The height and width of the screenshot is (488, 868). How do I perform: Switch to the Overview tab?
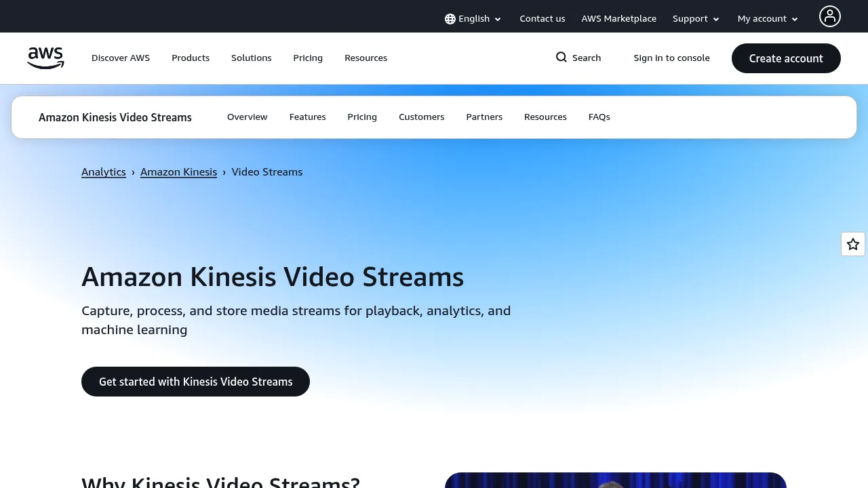[x=248, y=117]
